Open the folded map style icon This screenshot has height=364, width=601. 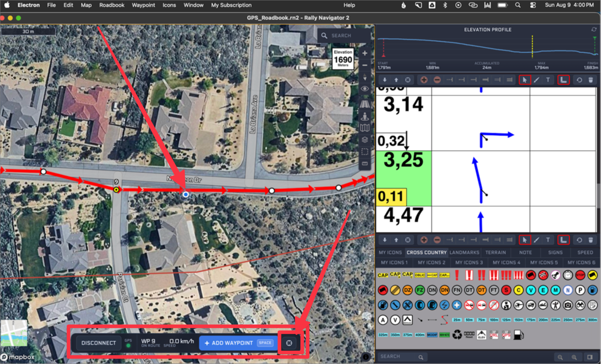364,128
